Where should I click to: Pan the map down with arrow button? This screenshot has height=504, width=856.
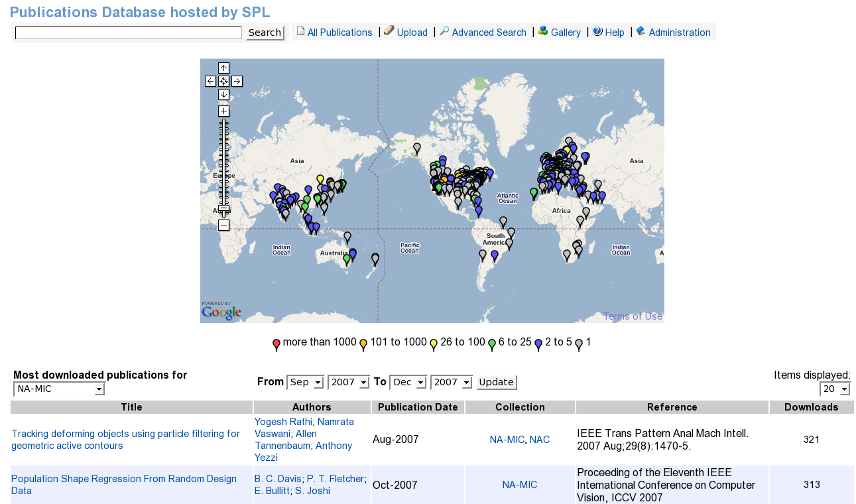223,94
